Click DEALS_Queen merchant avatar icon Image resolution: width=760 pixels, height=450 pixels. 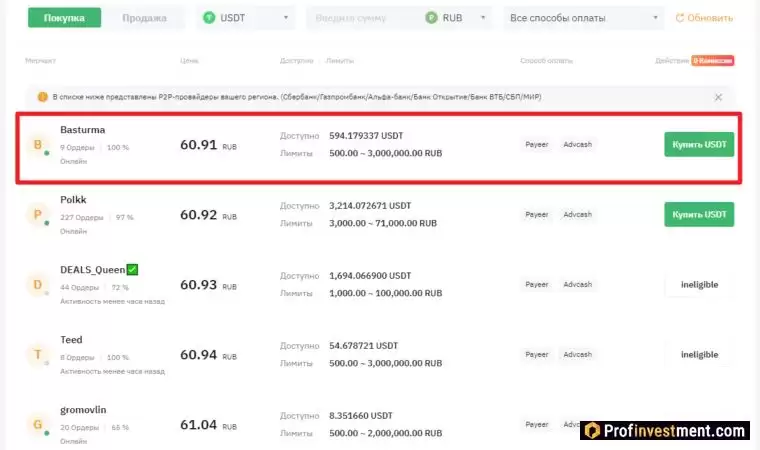click(38, 285)
